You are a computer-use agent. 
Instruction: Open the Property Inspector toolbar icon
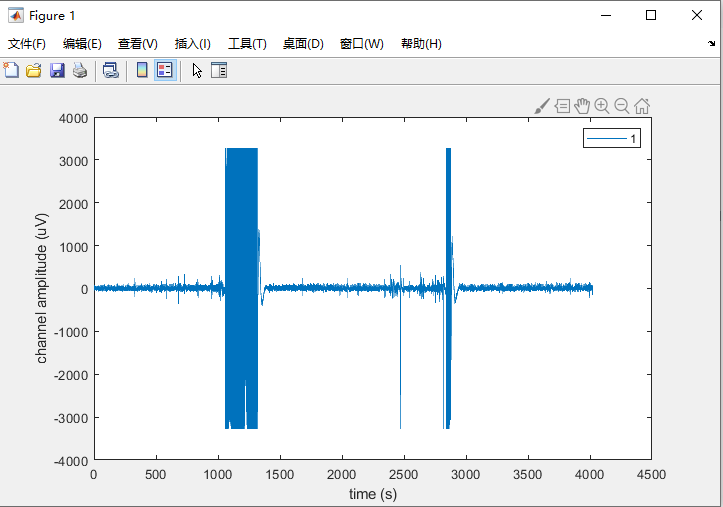click(219, 71)
